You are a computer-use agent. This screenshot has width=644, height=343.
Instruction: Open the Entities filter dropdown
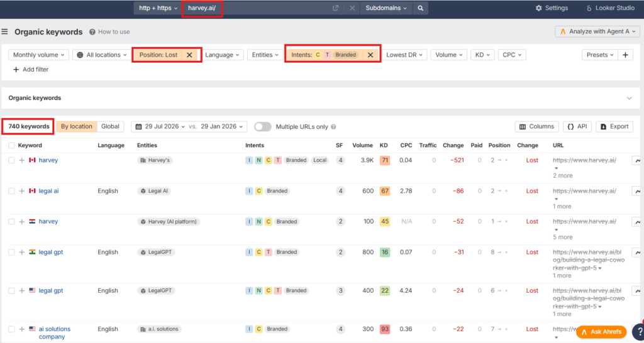[265, 55]
